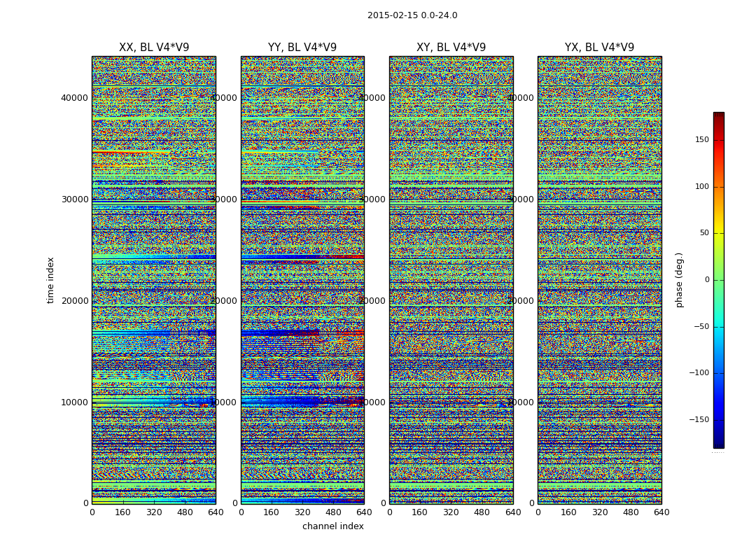This screenshot has height=560, width=735.
Task: Click the 640 tick under the YX plot
Action: pos(661,512)
